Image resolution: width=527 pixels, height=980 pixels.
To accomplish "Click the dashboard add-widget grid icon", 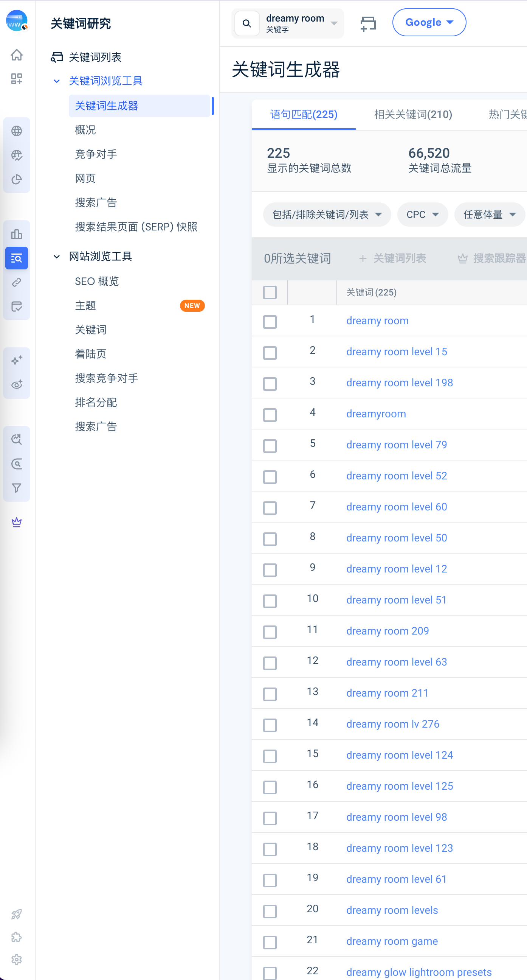I will [16, 79].
